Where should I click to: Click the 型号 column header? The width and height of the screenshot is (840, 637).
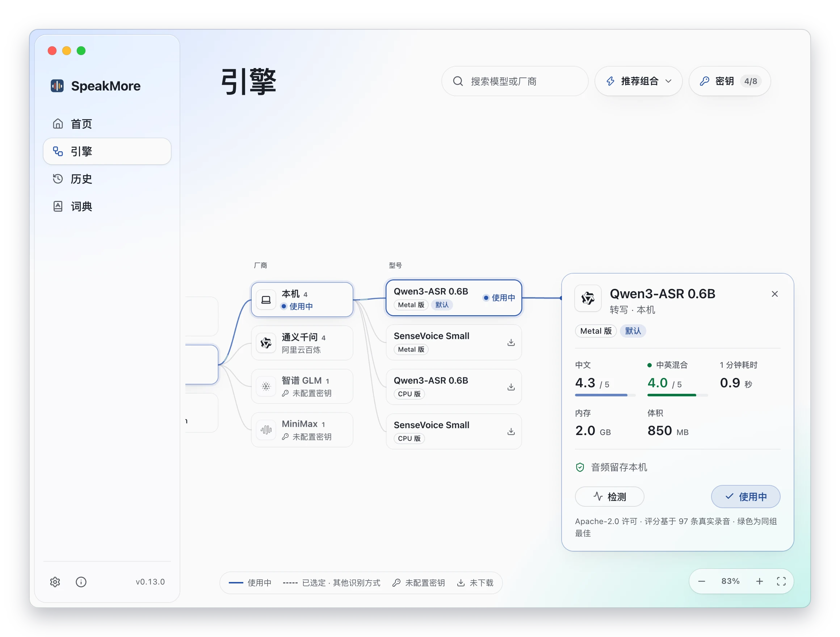[395, 265]
